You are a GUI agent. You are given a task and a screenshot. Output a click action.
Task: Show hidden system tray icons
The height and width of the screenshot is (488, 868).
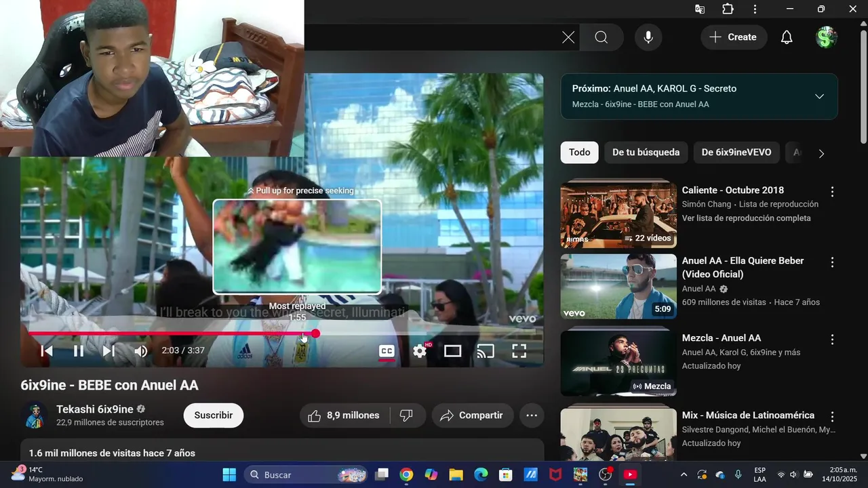(684, 474)
